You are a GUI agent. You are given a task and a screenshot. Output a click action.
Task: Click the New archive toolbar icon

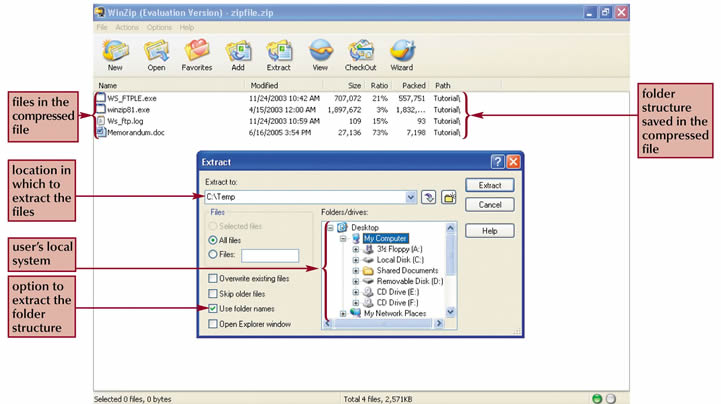[x=115, y=51]
